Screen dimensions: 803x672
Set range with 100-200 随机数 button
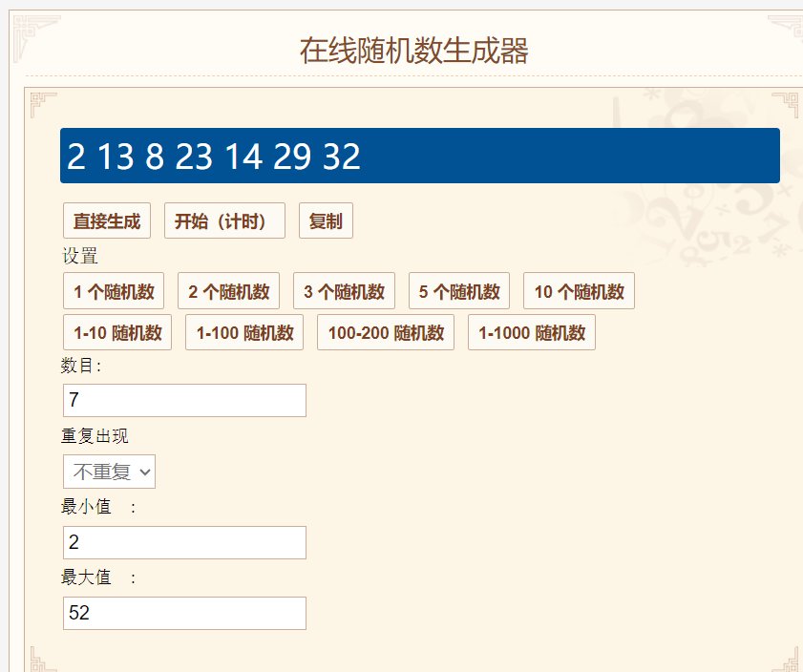[386, 332]
